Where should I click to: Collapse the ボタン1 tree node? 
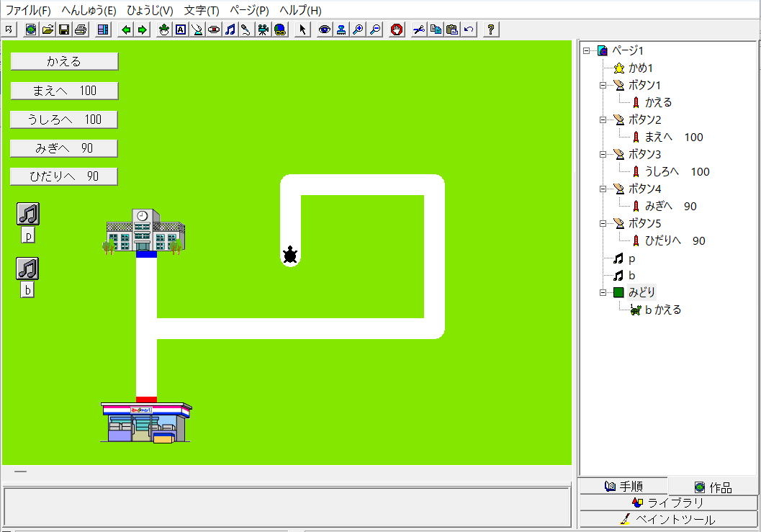[603, 85]
